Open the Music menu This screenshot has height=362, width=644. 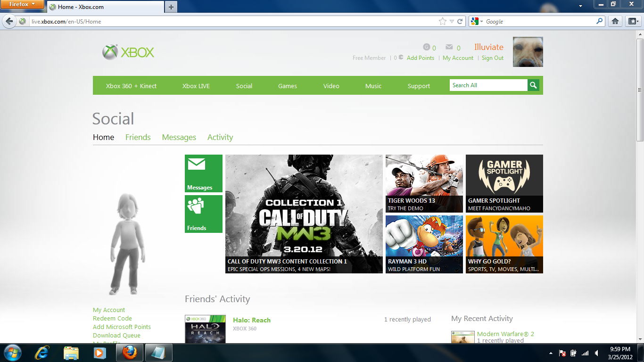373,86
